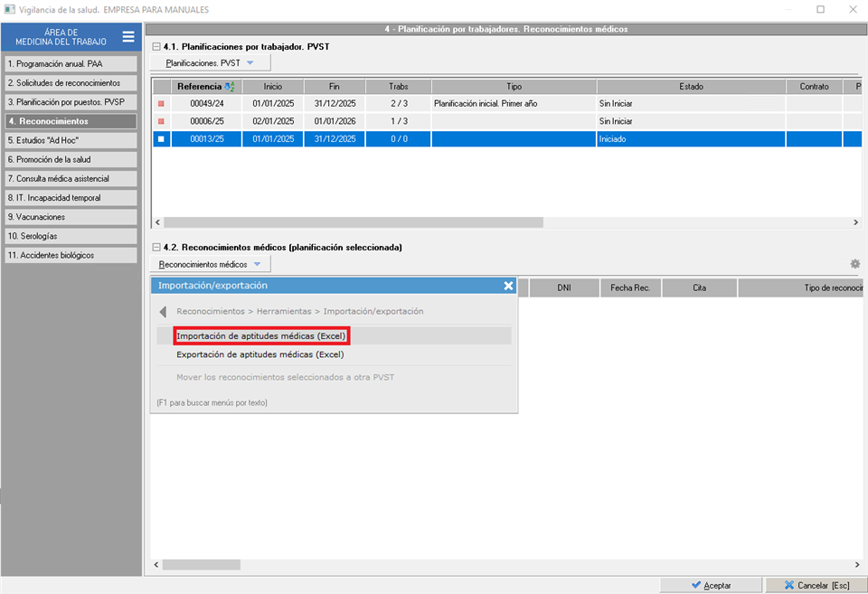Collapse section 4.2 Reconocimientos médicos
The height and width of the screenshot is (594, 868).
pos(156,248)
